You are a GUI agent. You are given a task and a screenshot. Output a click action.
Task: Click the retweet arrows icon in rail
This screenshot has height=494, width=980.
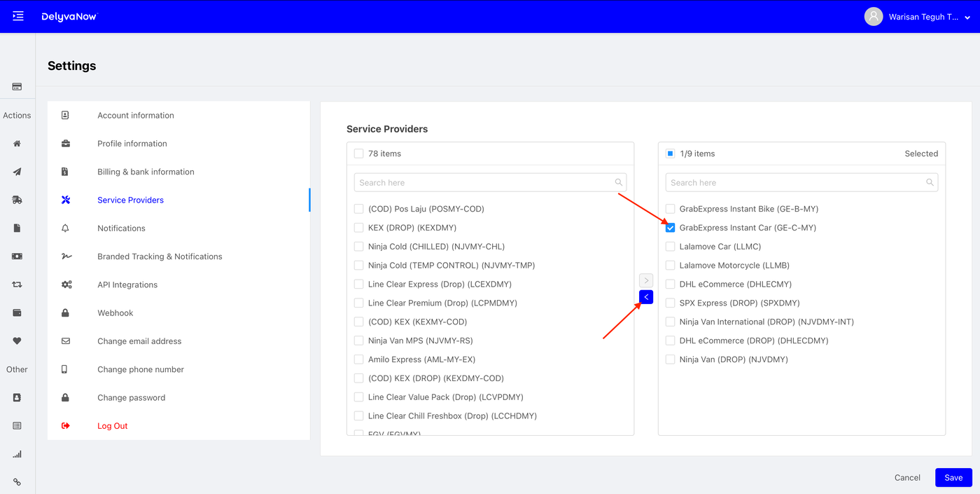pos(17,284)
